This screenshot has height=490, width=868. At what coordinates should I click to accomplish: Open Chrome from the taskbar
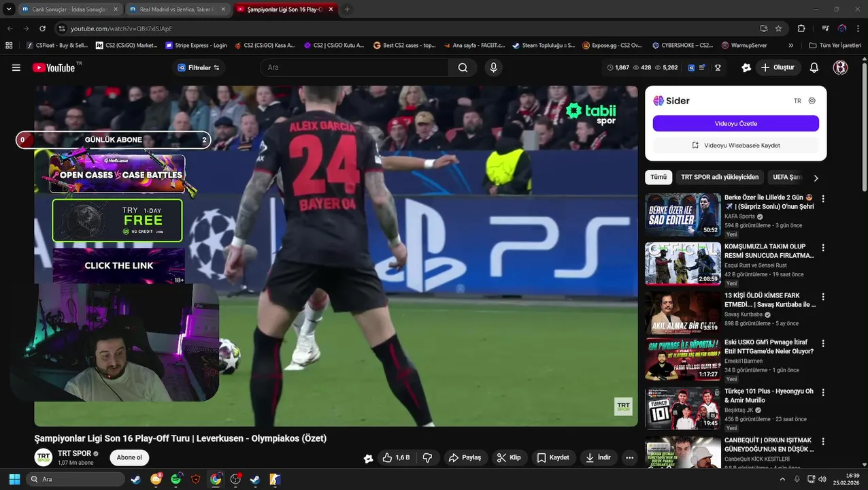pos(216,479)
